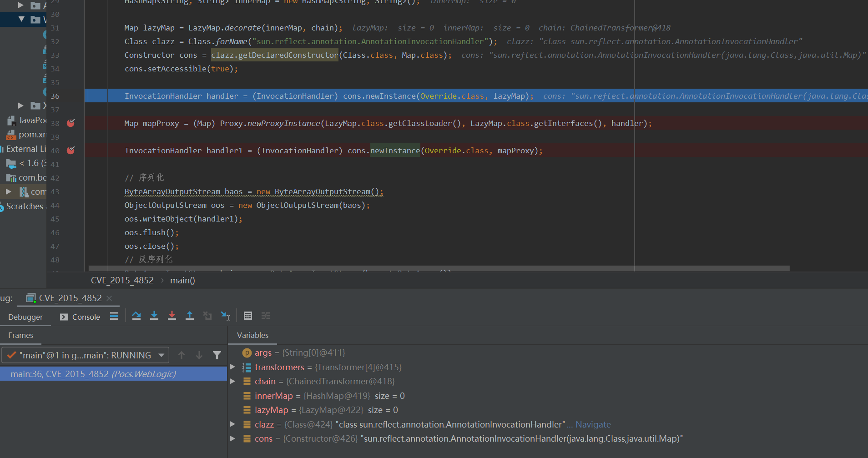Click the main() breadcrumb item

click(182, 280)
